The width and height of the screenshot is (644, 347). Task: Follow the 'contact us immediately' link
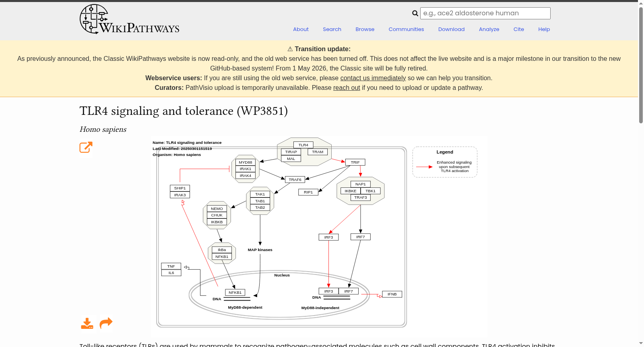point(373,78)
